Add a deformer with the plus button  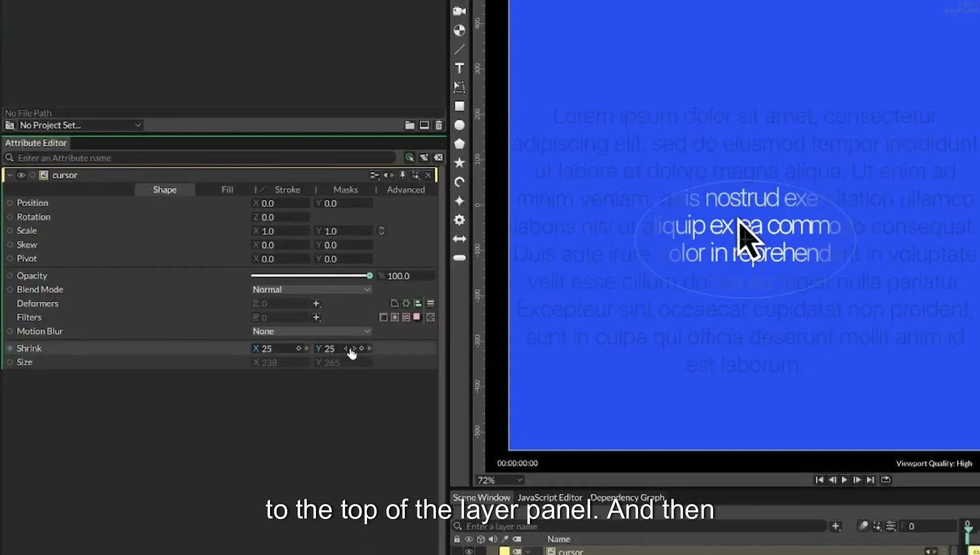[x=316, y=304]
